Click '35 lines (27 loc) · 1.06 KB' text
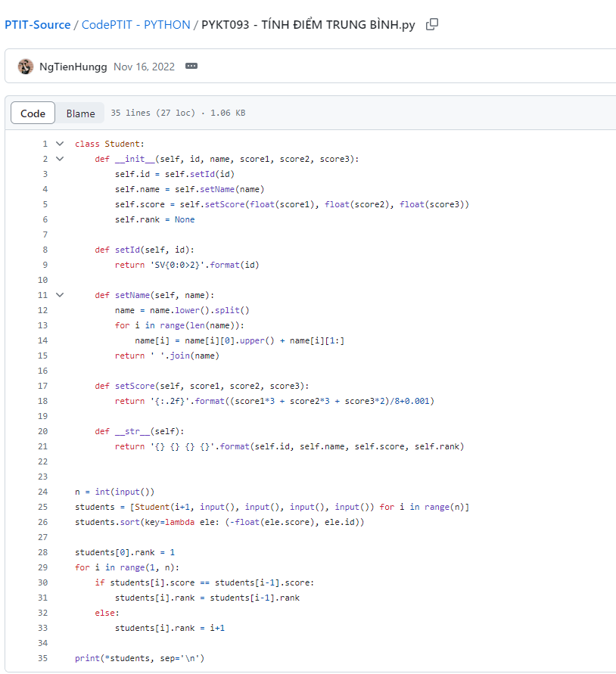Image resolution: width=616 pixels, height=674 pixels. [178, 113]
